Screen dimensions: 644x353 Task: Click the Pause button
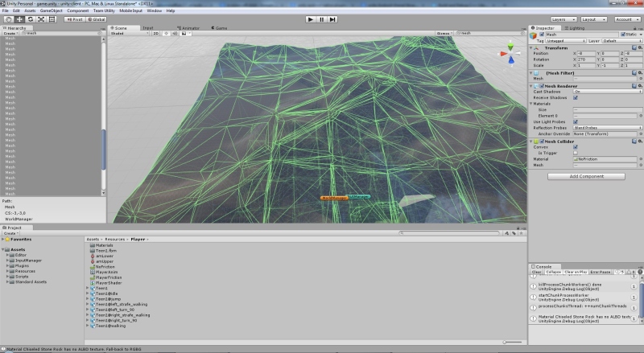pos(322,18)
